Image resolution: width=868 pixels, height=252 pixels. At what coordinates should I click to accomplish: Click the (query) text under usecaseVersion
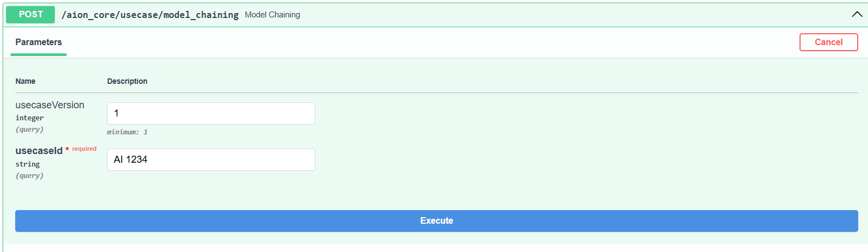click(x=29, y=130)
